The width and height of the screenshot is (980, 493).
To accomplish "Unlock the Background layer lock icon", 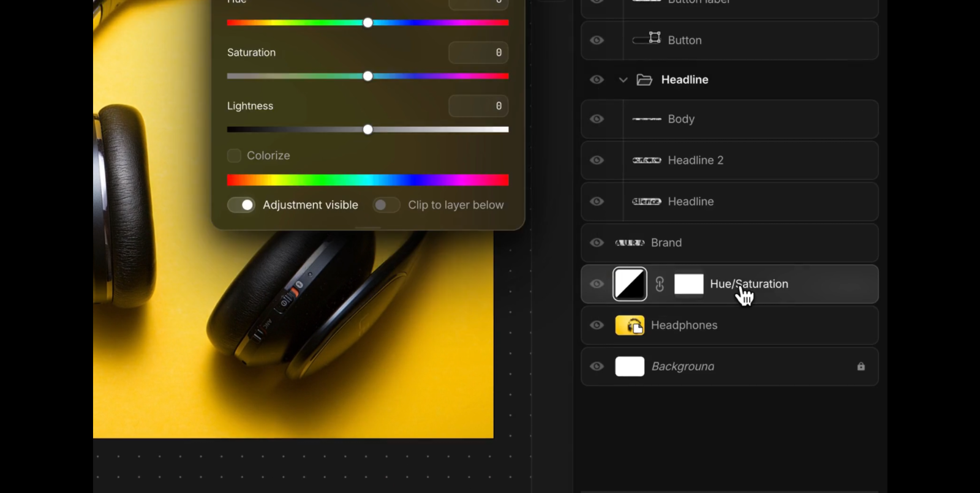I will pos(861,366).
